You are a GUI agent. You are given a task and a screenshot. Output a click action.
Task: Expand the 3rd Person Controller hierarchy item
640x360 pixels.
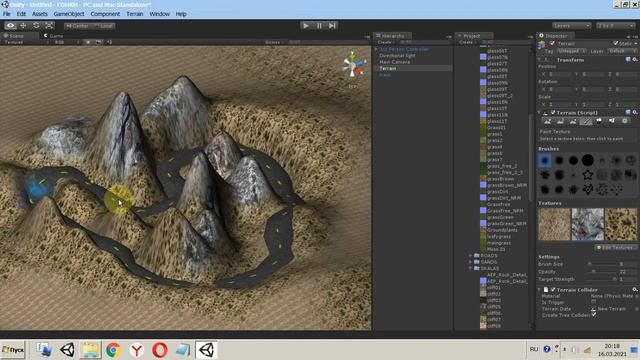pos(376,49)
